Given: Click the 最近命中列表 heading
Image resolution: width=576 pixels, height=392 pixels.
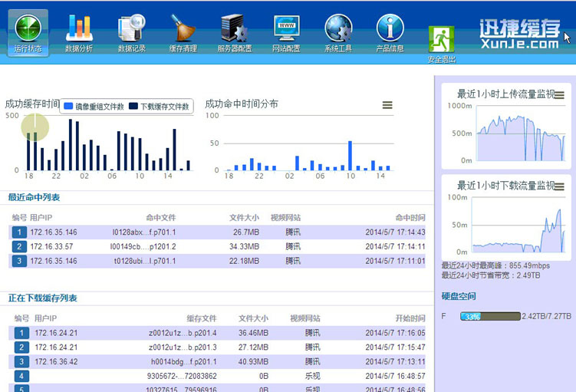Looking at the screenshot, I should tap(34, 197).
